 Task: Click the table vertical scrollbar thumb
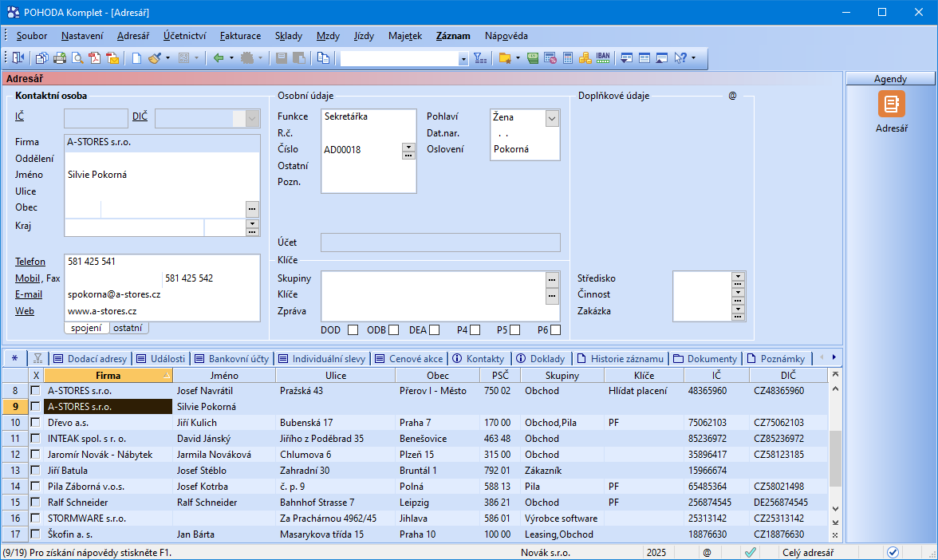pos(835,458)
